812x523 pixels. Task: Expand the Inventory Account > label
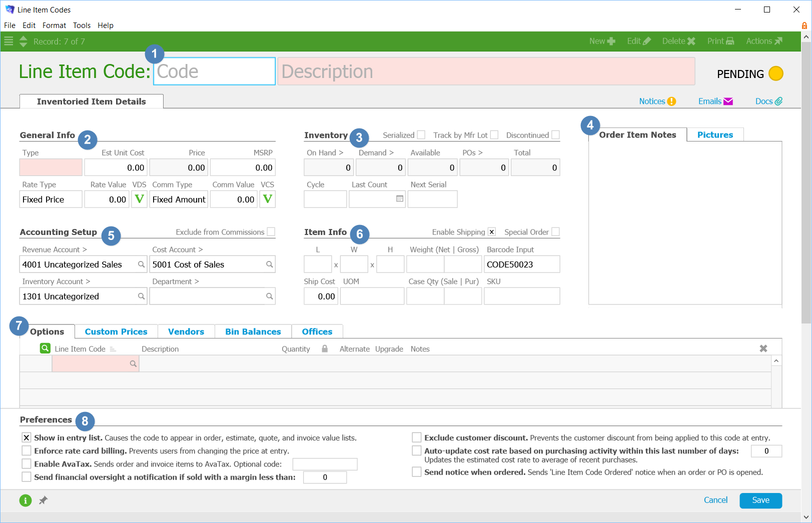56,281
